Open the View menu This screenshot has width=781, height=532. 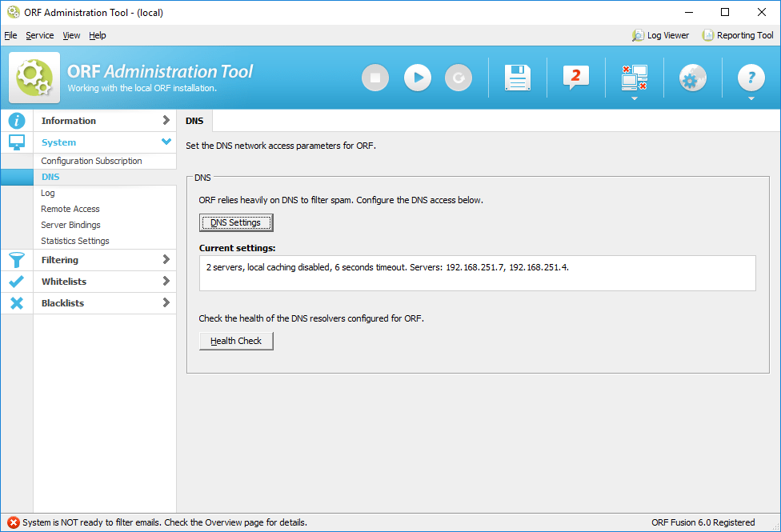click(x=71, y=35)
